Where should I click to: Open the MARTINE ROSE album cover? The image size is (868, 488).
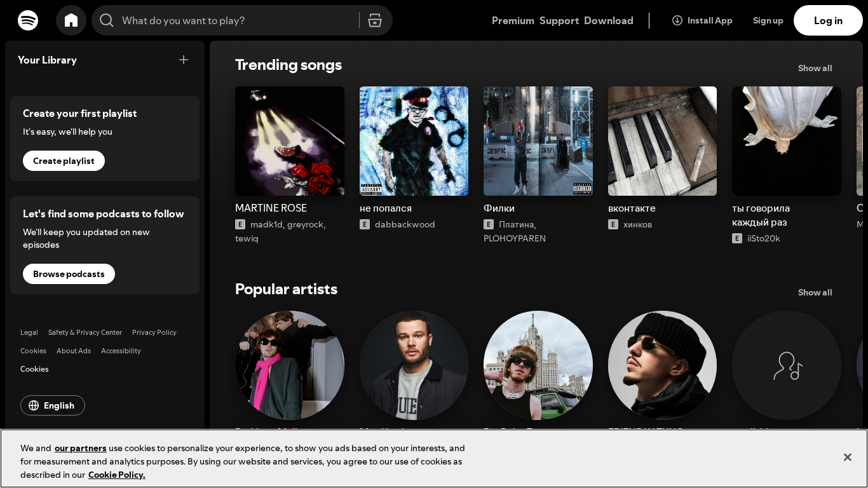290,141
